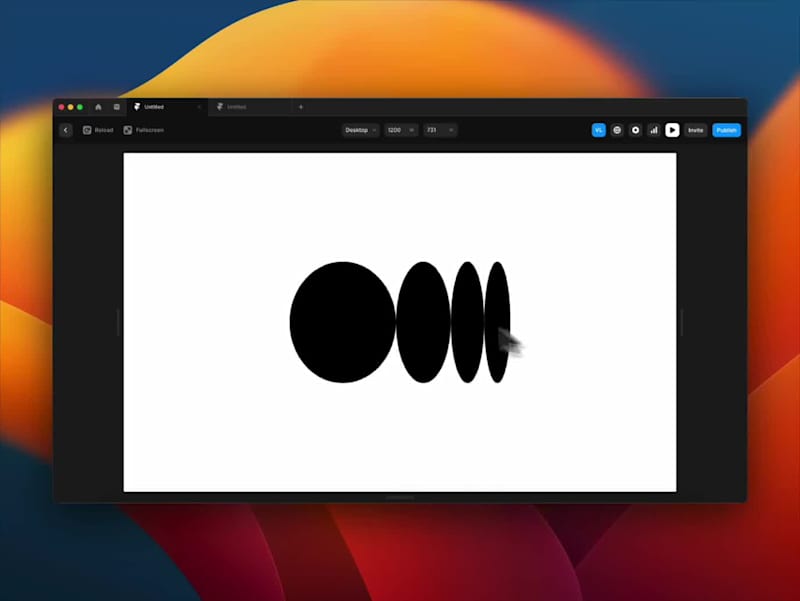The height and width of the screenshot is (601, 800).
Task: Reload the preview
Action: pos(98,130)
